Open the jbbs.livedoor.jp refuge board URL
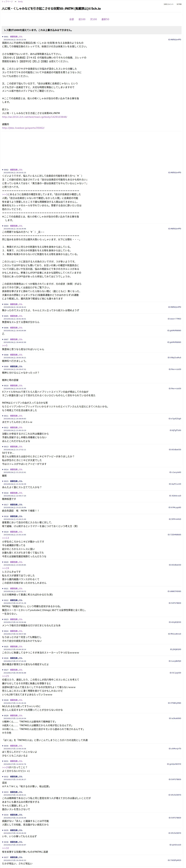186x868 pixels. (23, 128)
